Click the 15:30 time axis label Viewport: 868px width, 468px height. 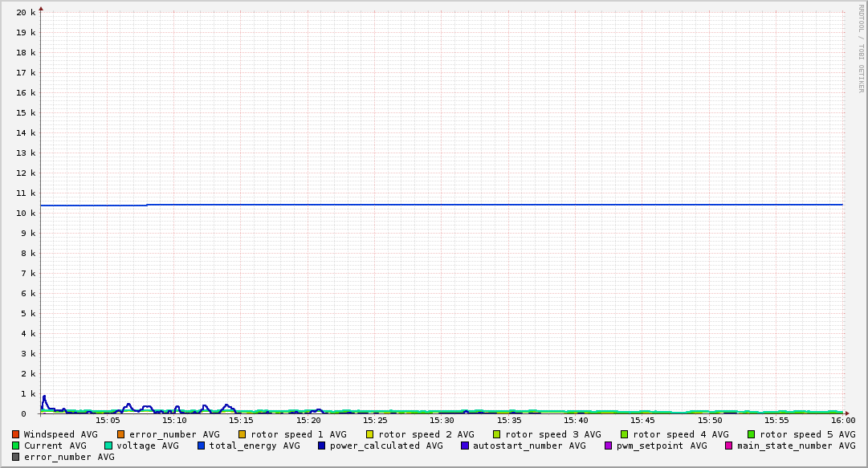point(442,420)
